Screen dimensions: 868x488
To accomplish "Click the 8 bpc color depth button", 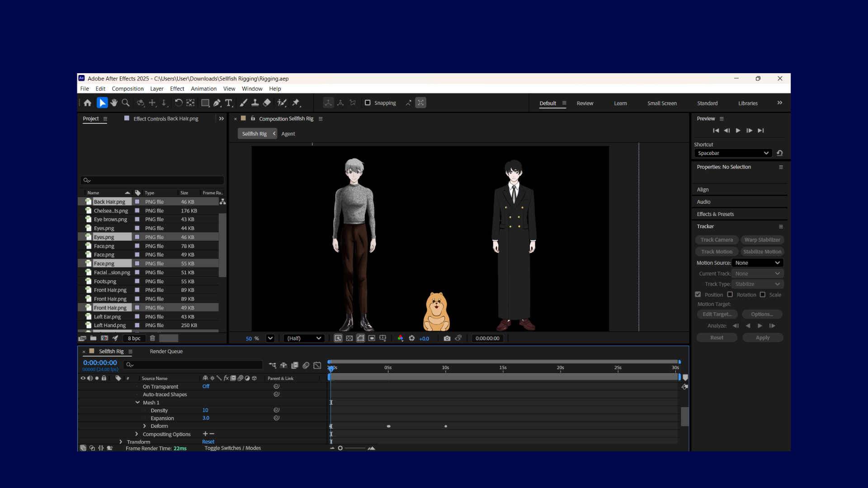I will pos(134,338).
